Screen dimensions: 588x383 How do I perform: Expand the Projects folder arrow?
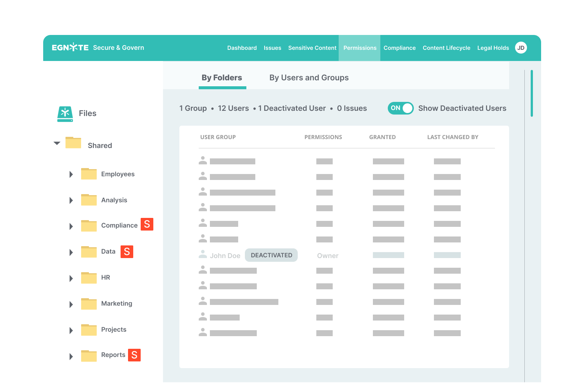(x=71, y=331)
